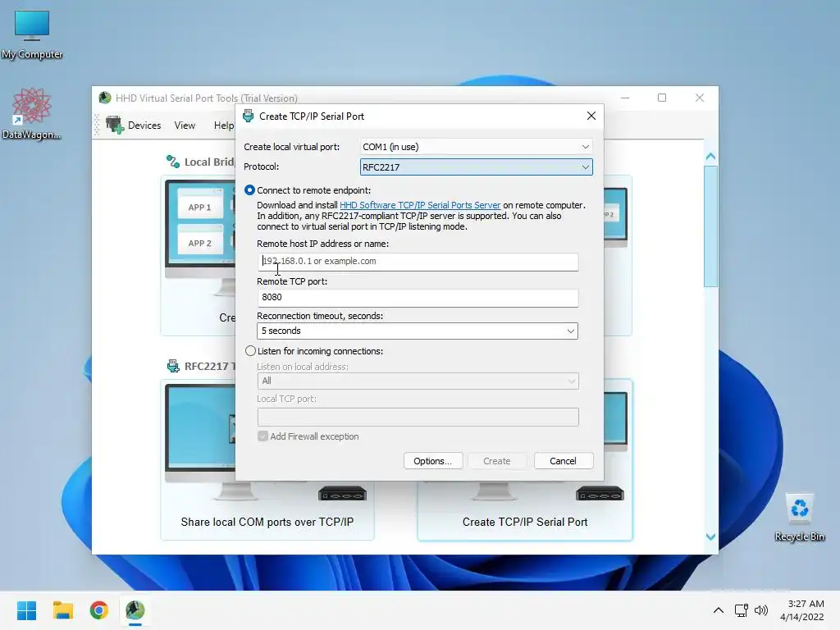Open the Help menu

pos(224,125)
